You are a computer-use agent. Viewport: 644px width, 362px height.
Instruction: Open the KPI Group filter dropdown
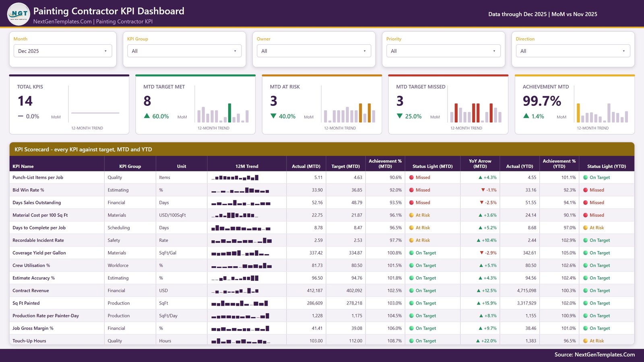tap(184, 51)
